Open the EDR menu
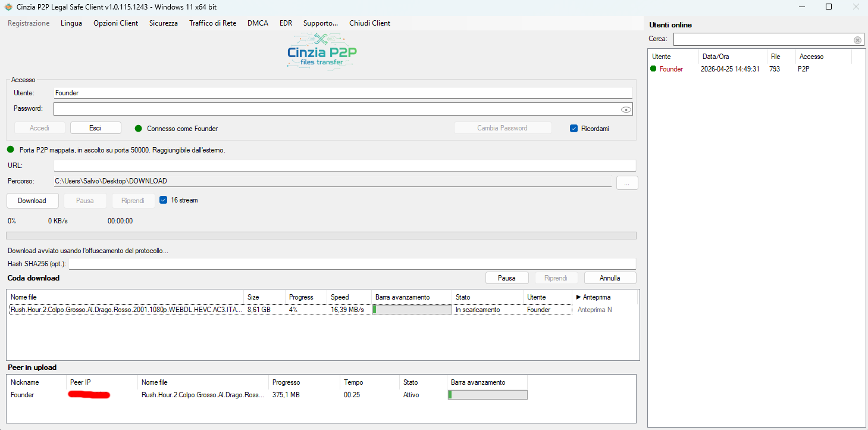Image resolution: width=868 pixels, height=430 pixels. click(286, 23)
